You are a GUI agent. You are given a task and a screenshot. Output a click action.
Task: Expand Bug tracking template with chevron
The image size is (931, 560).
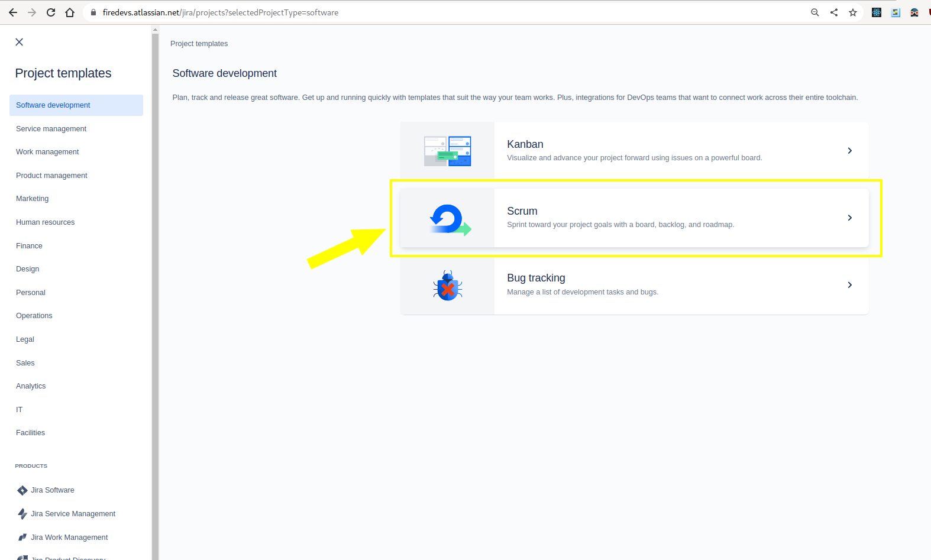click(850, 285)
